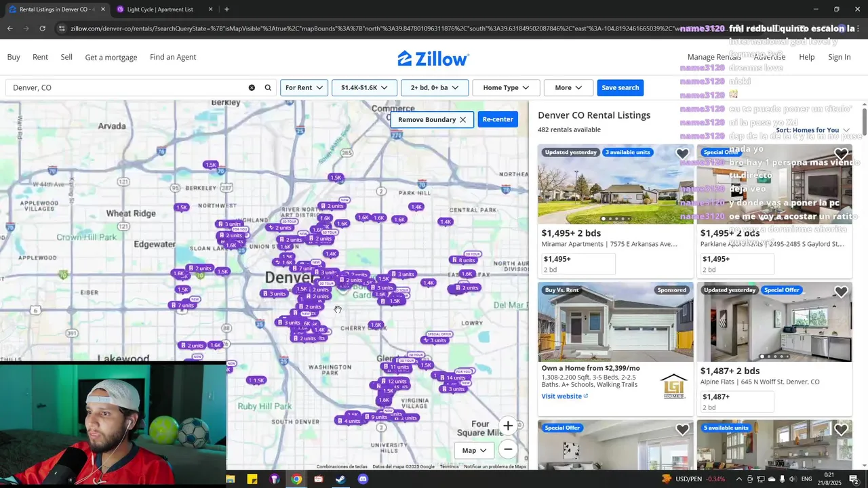Open the $1.4K-$1.6K price filter

(364, 87)
